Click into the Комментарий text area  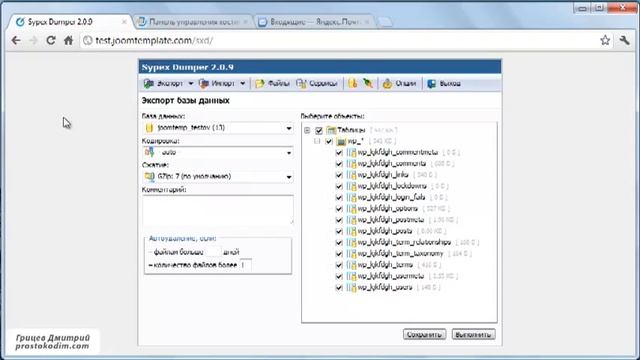click(218, 209)
